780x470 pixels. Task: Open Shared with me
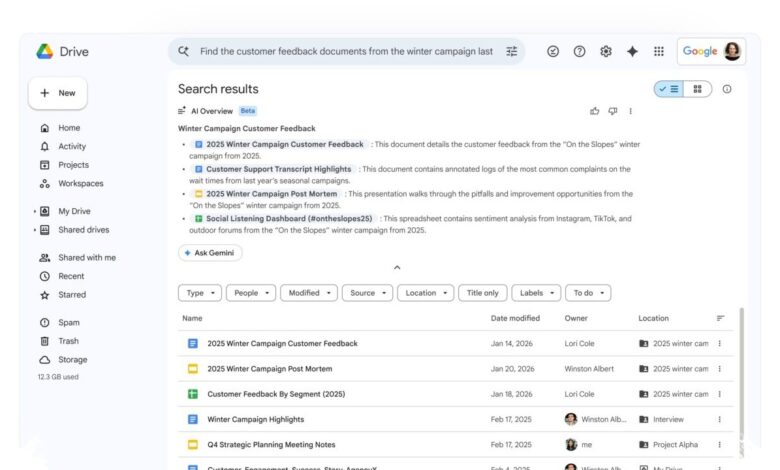(x=78, y=258)
